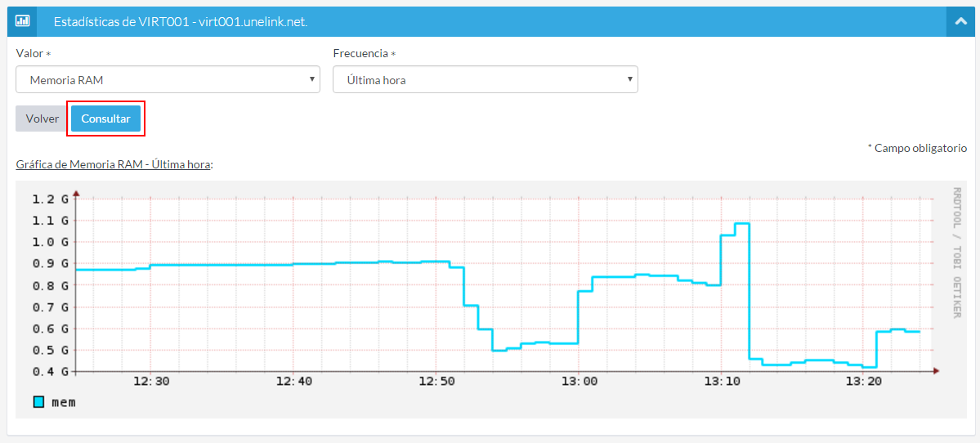Open the Frecuencia dropdown showing Última hora

point(485,80)
